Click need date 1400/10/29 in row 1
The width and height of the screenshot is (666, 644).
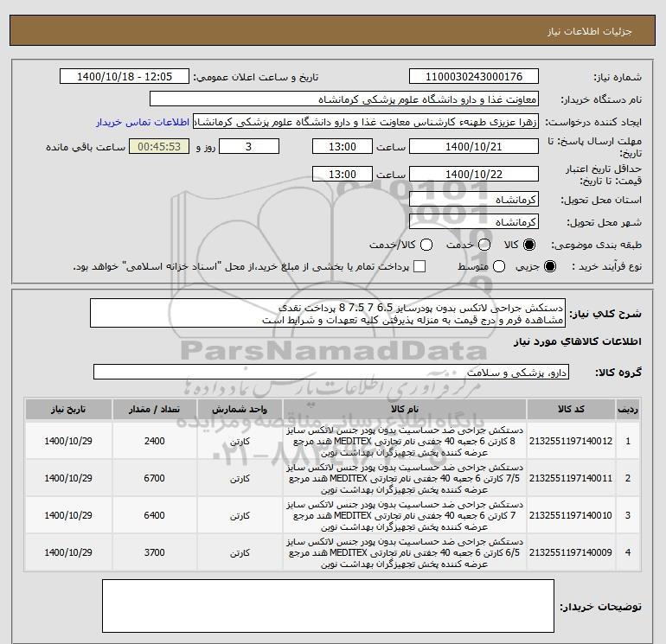tap(68, 442)
